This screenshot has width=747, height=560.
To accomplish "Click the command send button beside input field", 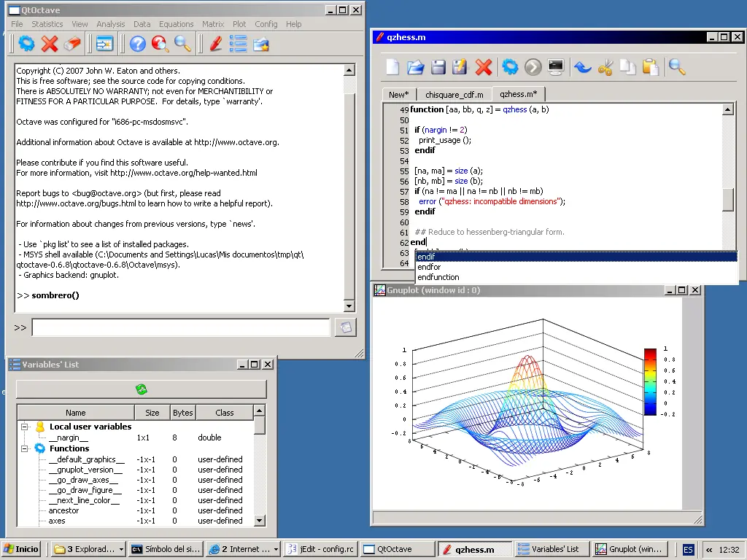I will pyautogui.click(x=345, y=327).
